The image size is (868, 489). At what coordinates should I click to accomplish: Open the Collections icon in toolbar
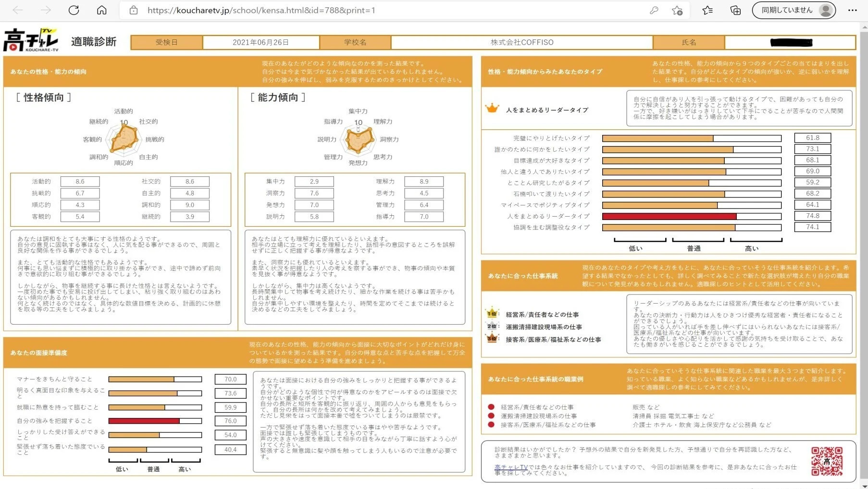point(735,10)
